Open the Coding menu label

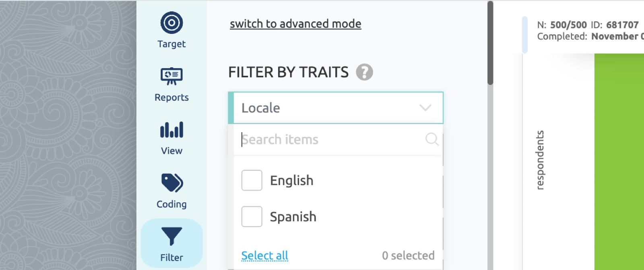[171, 204]
